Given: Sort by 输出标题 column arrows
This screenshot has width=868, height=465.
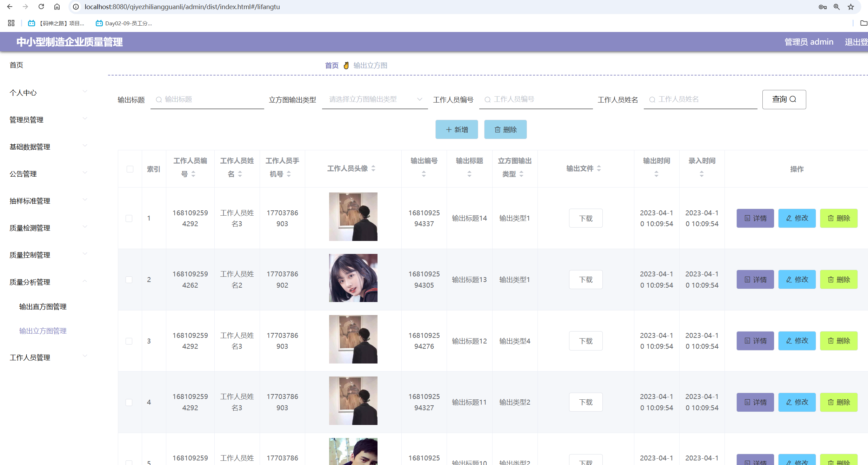Looking at the screenshot, I should pos(469,174).
